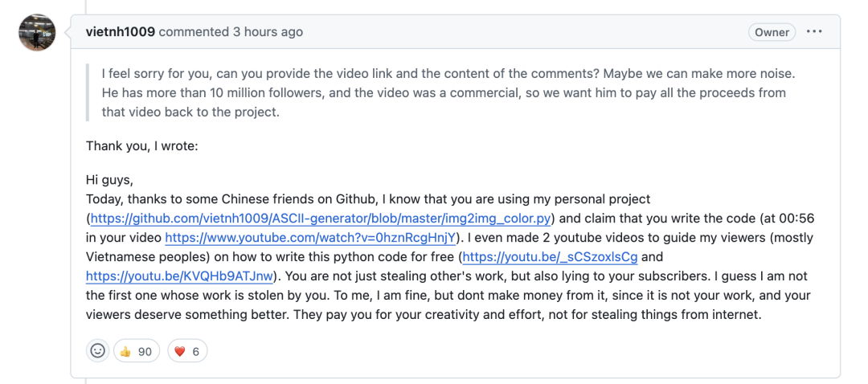Open the youtu.be/KVQHb9ATJnw link
The image size is (868, 384).
(180, 276)
